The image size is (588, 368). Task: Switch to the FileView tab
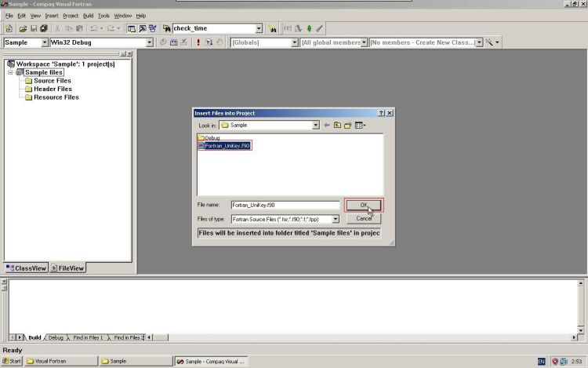point(67,268)
